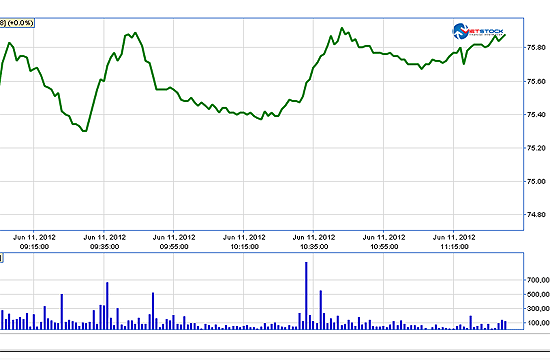Select the 500,00 volume axis label

538,294
